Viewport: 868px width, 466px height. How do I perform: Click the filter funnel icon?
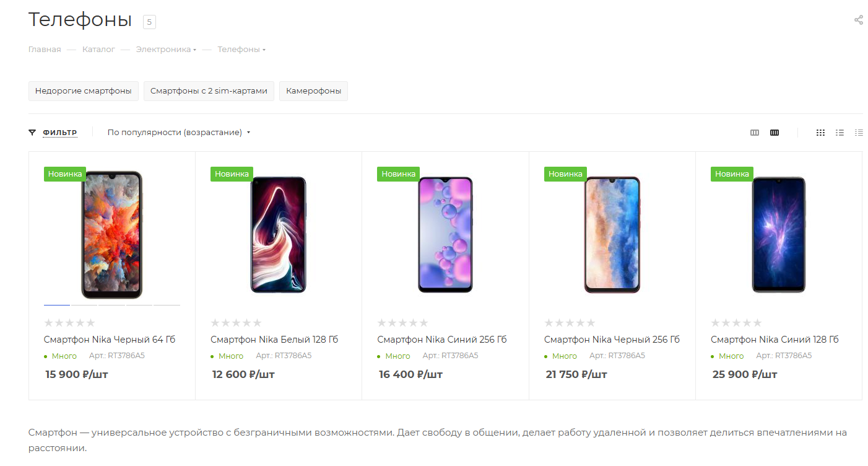32,133
